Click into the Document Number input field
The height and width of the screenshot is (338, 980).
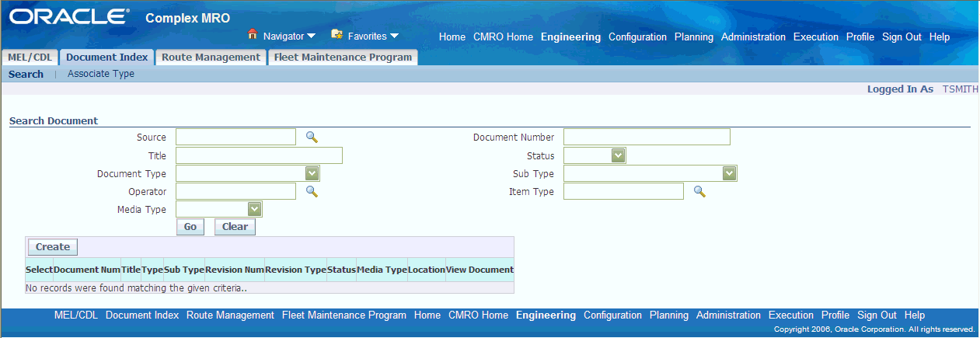(x=647, y=138)
